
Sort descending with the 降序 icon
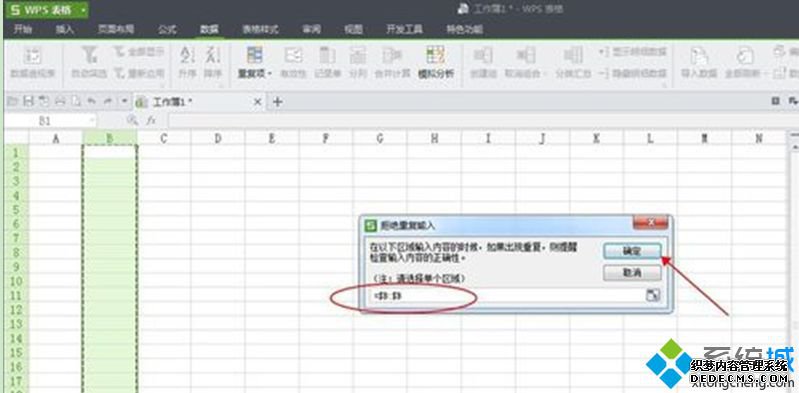(212, 62)
